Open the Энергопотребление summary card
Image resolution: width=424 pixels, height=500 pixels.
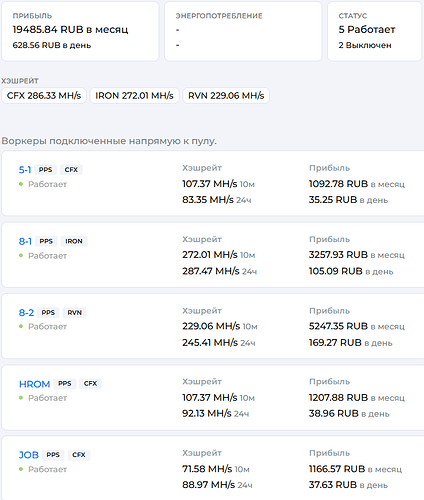point(243,31)
